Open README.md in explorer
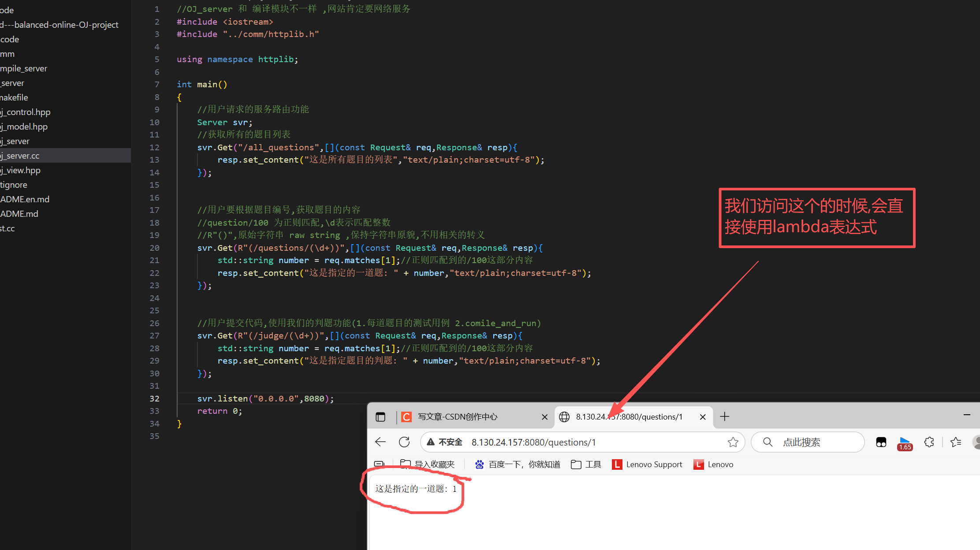The height and width of the screenshot is (550, 980). pyautogui.click(x=19, y=214)
